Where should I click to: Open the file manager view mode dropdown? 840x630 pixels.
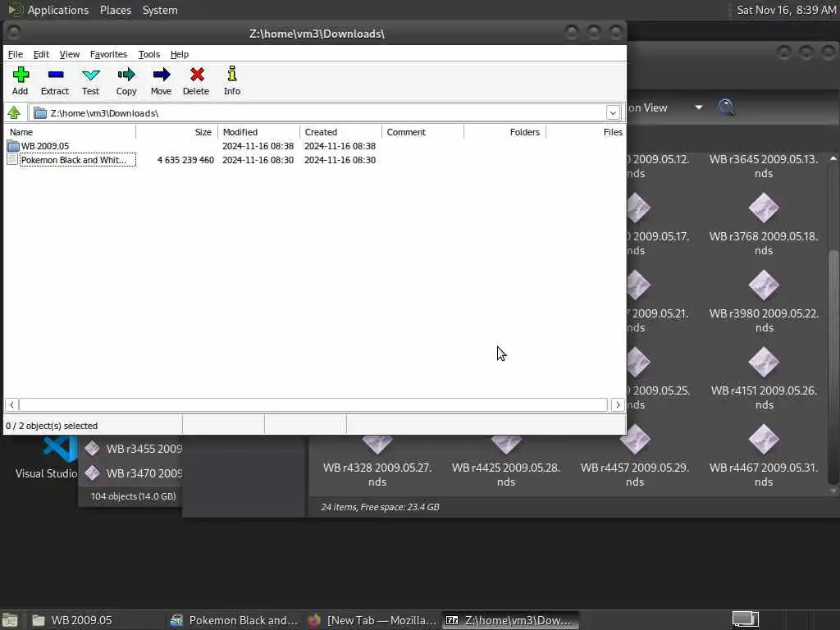[x=699, y=107]
